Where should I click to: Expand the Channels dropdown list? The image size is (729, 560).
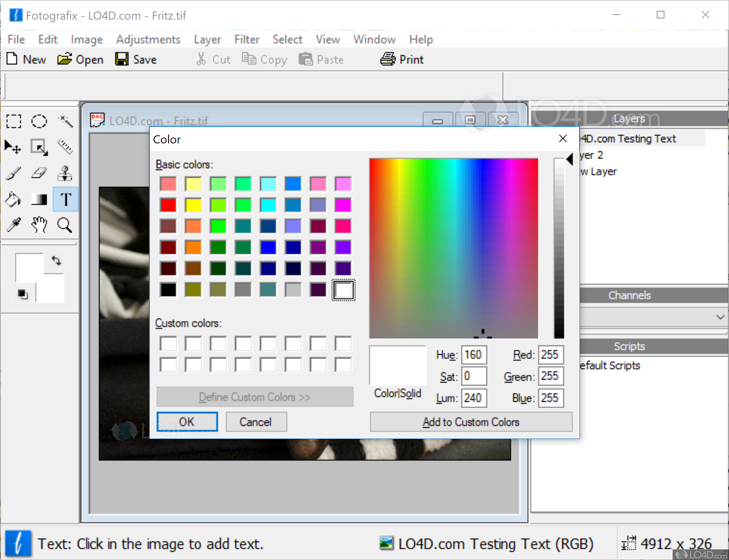tap(720, 317)
